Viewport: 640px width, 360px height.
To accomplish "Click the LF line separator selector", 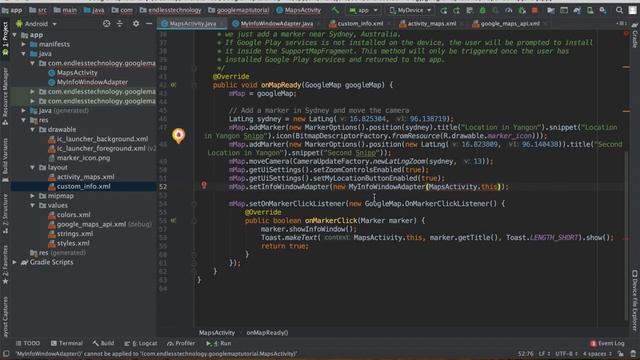I will 544,353.
